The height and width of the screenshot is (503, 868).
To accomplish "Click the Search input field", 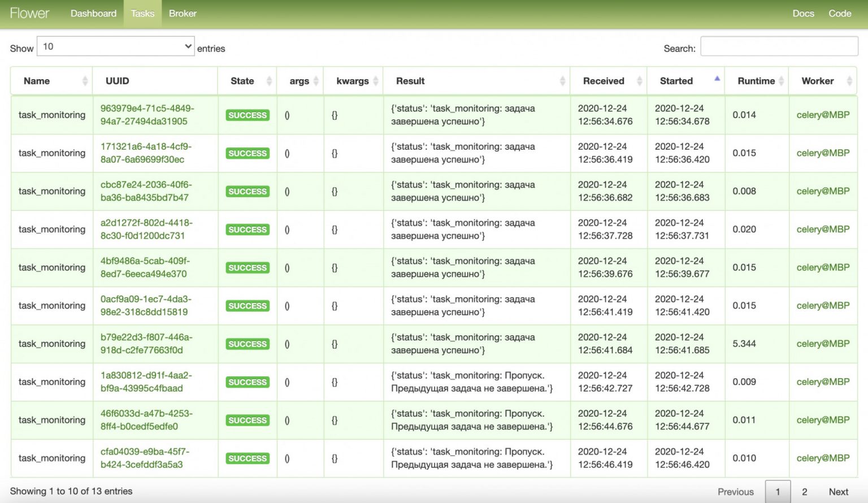I will [779, 46].
